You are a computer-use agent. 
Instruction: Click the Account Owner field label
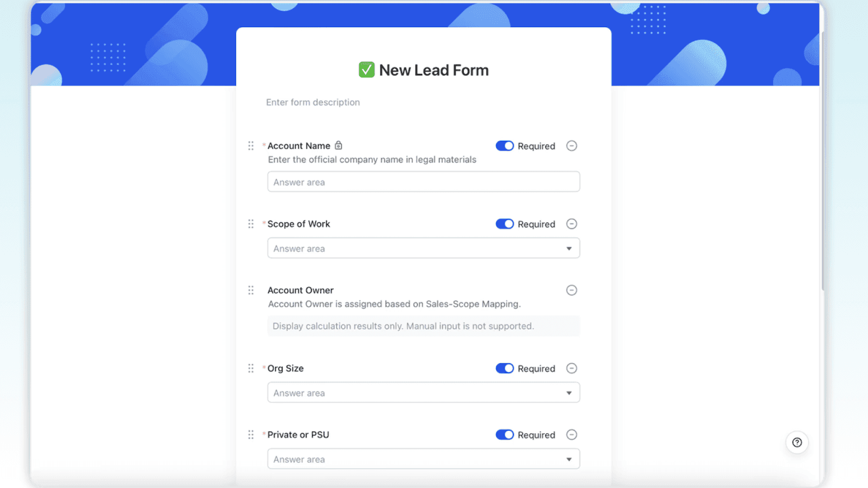(x=301, y=290)
